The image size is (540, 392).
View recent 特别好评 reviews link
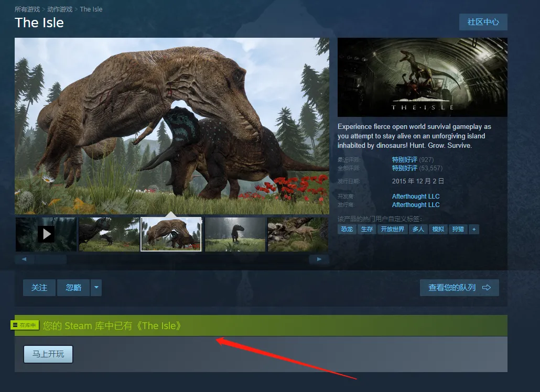pos(405,159)
